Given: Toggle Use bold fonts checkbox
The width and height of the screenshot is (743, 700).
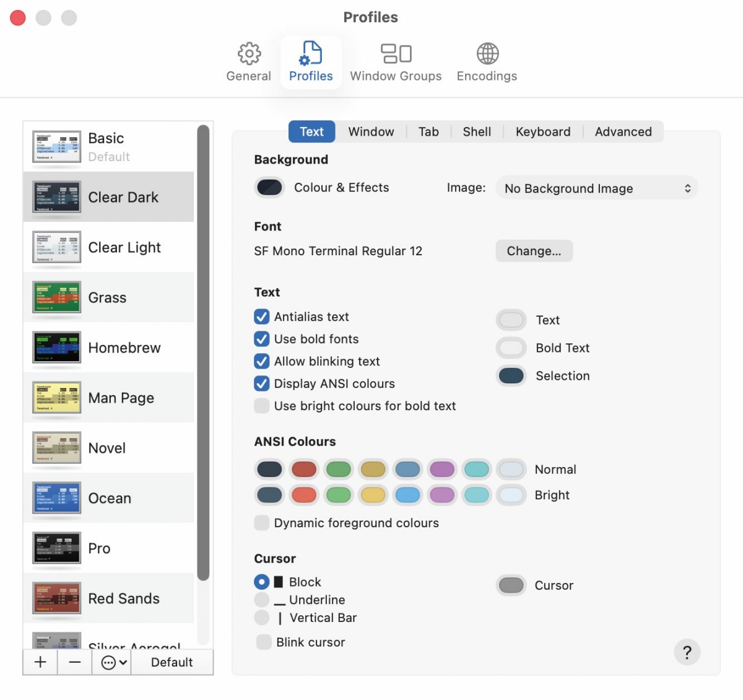Looking at the screenshot, I should click(262, 339).
